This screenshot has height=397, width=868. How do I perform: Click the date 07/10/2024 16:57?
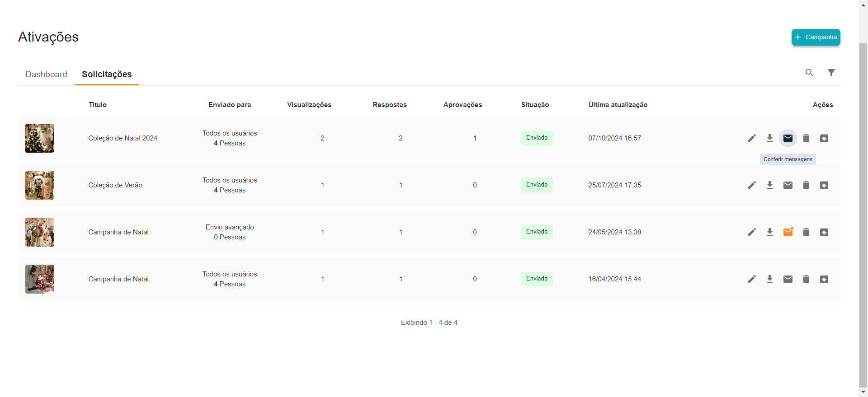coord(614,138)
